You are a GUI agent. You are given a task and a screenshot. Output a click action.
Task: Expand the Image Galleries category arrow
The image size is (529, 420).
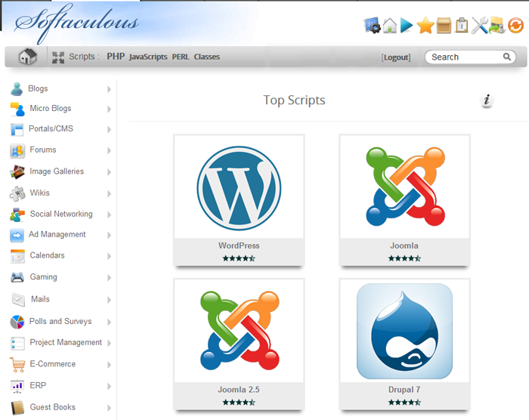(x=109, y=172)
